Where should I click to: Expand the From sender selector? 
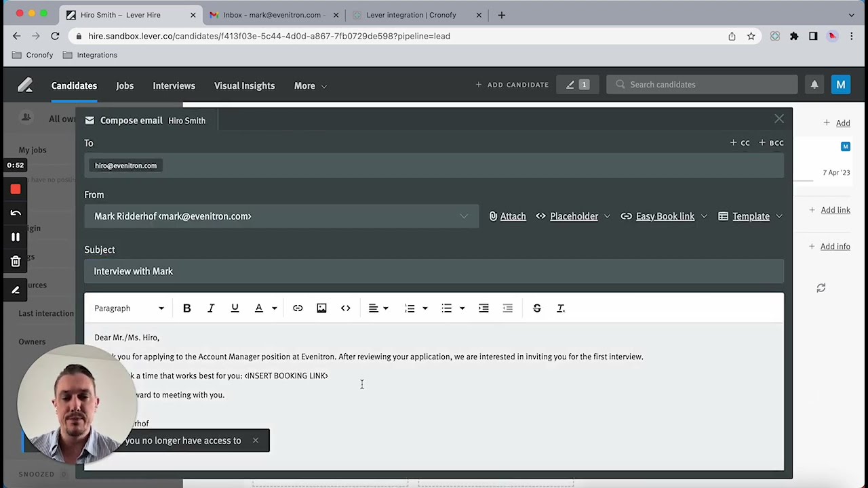[281, 216]
